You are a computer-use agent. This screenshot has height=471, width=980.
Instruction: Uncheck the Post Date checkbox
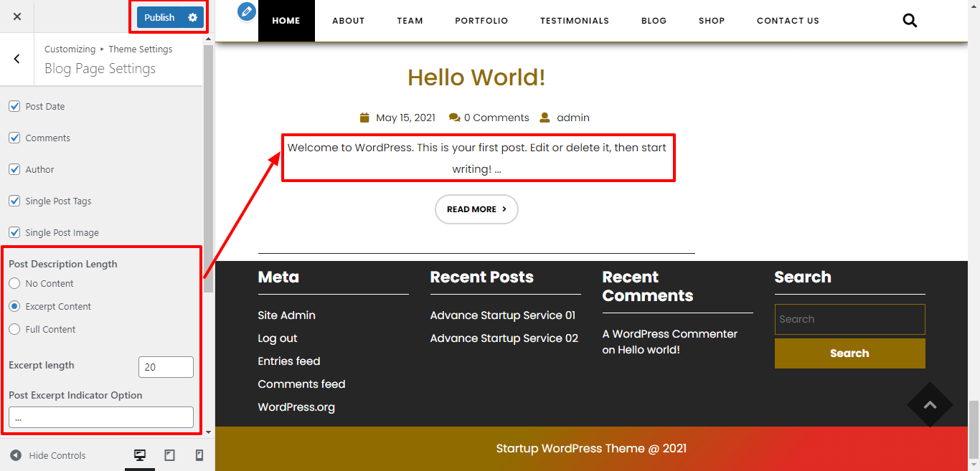tap(14, 106)
